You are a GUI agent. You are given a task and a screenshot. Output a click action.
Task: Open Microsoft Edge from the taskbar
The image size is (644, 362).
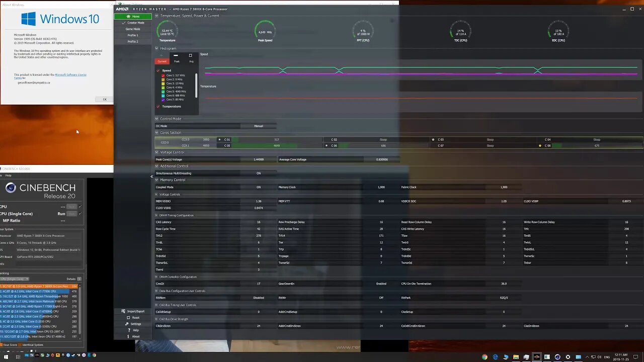tap(495, 357)
